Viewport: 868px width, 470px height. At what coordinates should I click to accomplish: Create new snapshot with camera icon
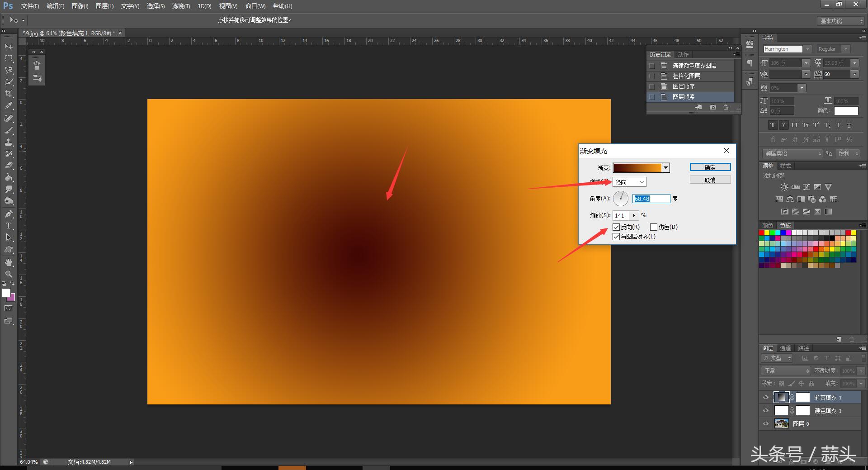coord(713,107)
